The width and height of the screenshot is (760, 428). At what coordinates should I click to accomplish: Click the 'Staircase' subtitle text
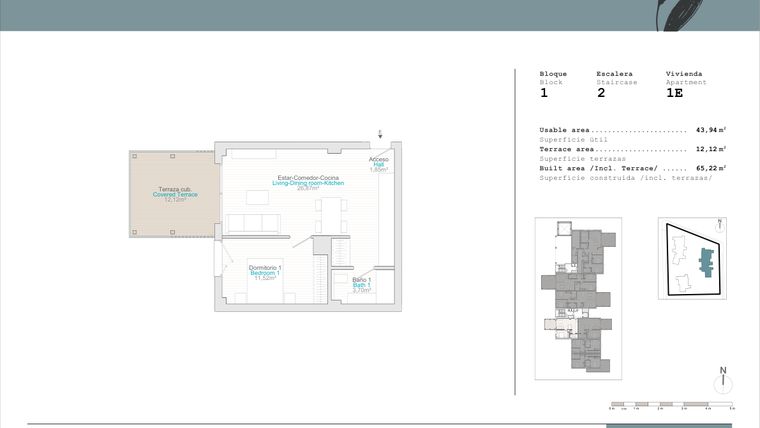(617, 82)
